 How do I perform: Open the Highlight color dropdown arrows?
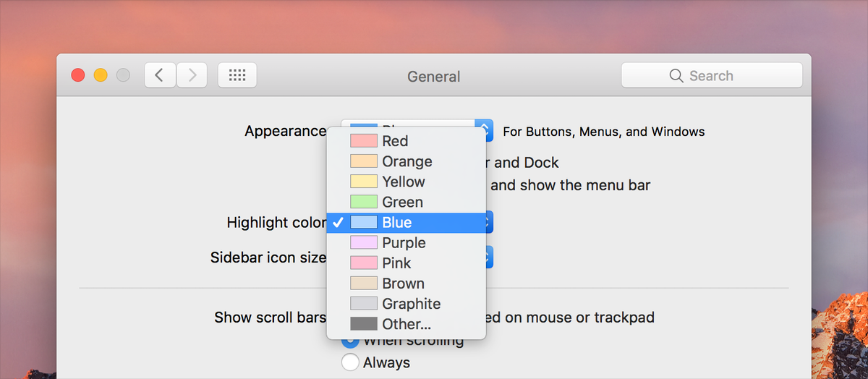point(489,223)
